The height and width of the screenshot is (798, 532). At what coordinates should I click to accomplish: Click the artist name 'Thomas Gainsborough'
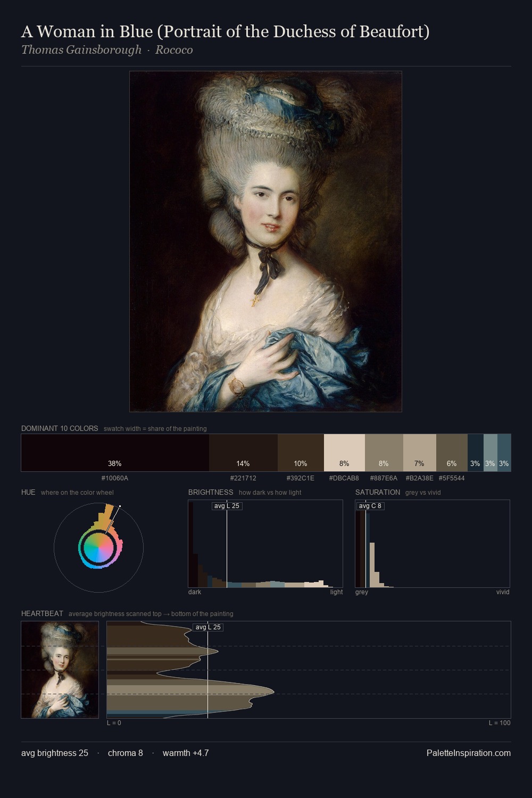pos(81,50)
